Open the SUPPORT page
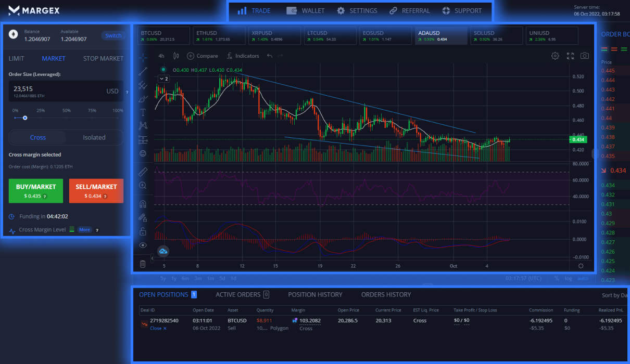This screenshot has height=364, width=630. click(462, 10)
